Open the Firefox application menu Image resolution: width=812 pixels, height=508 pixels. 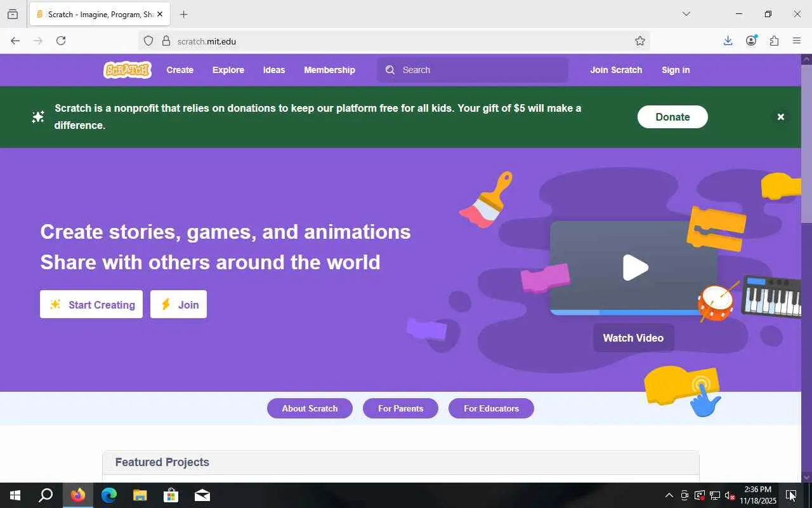pos(797,41)
